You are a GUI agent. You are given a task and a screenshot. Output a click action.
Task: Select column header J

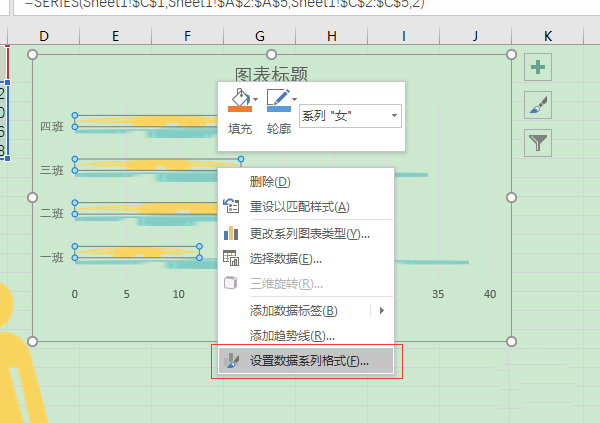pos(475,36)
